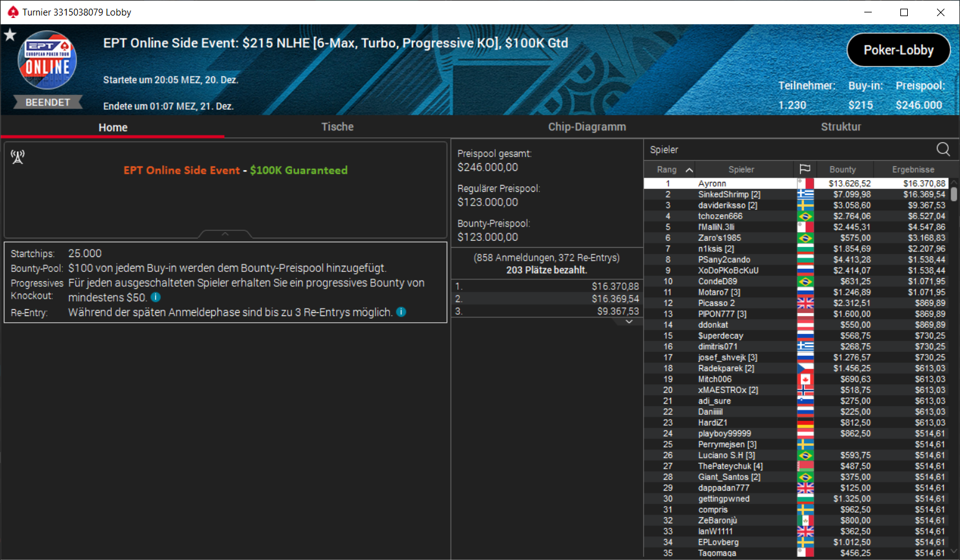Select player row Perrymejsen [3]
Image resolution: width=960 pixels, height=560 pixels.
[797, 445]
